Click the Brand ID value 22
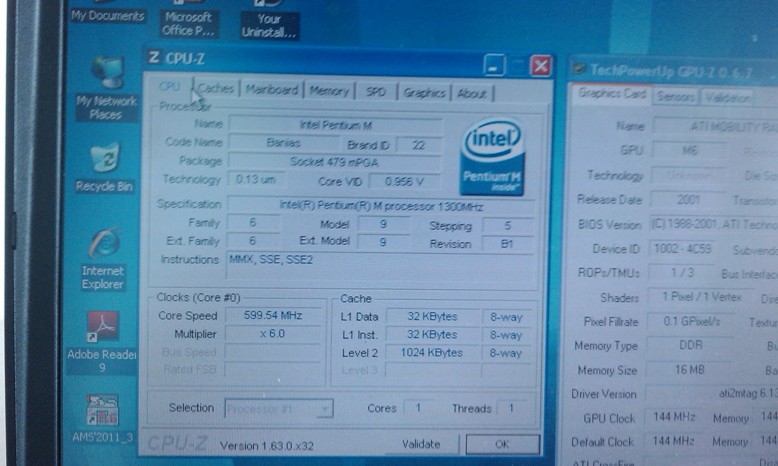The image size is (778, 466). [419, 145]
